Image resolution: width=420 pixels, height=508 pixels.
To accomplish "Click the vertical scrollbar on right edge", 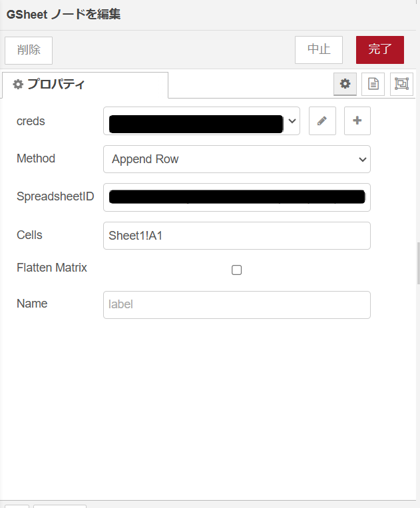I will (x=419, y=263).
